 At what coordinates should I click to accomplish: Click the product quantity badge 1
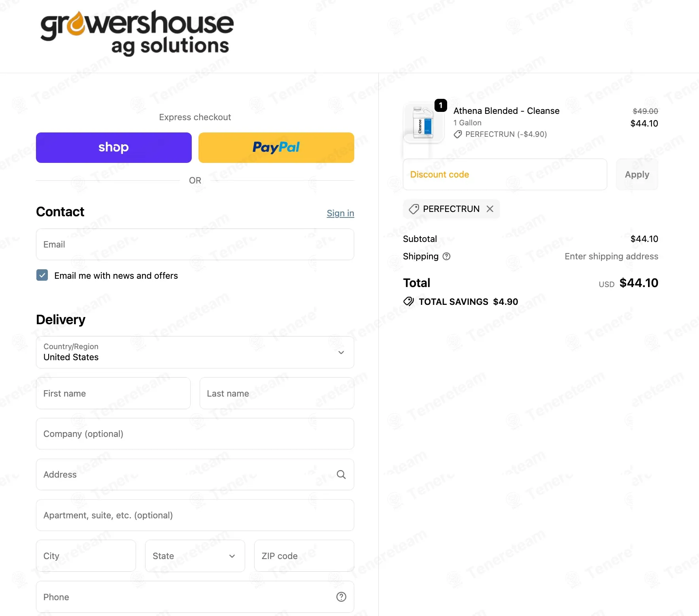point(441,105)
